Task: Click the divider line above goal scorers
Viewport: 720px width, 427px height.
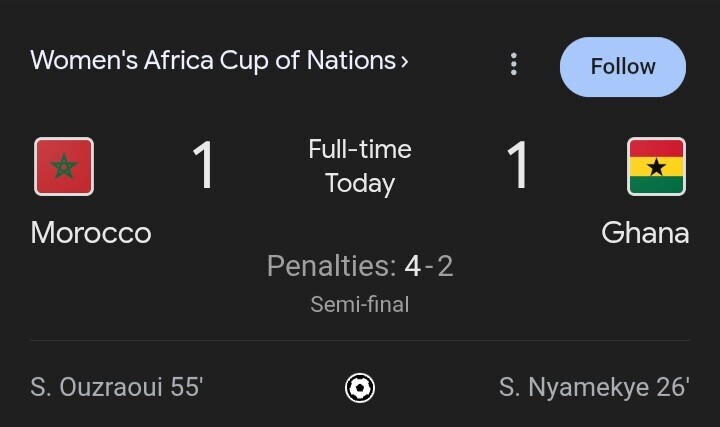Action: point(360,341)
